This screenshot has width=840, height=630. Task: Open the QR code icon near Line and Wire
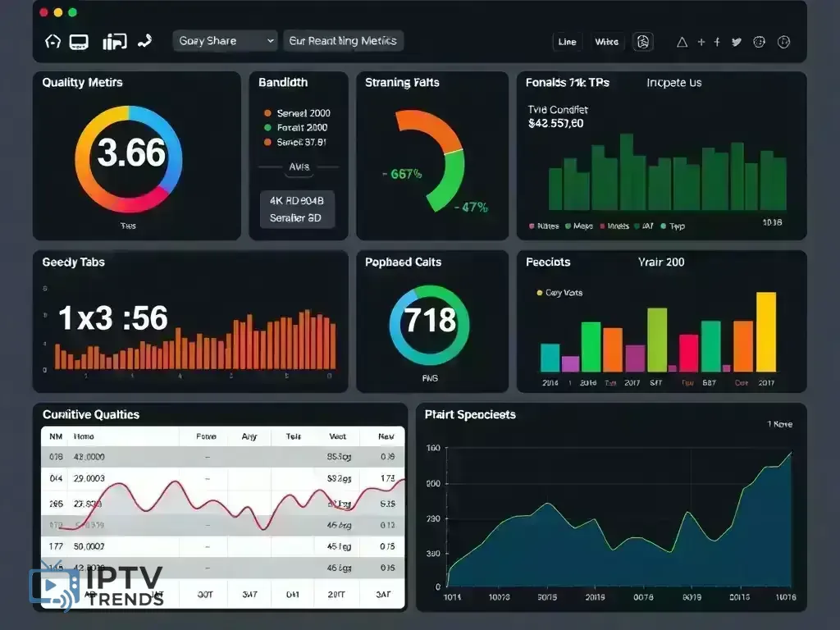(x=643, y=42)
